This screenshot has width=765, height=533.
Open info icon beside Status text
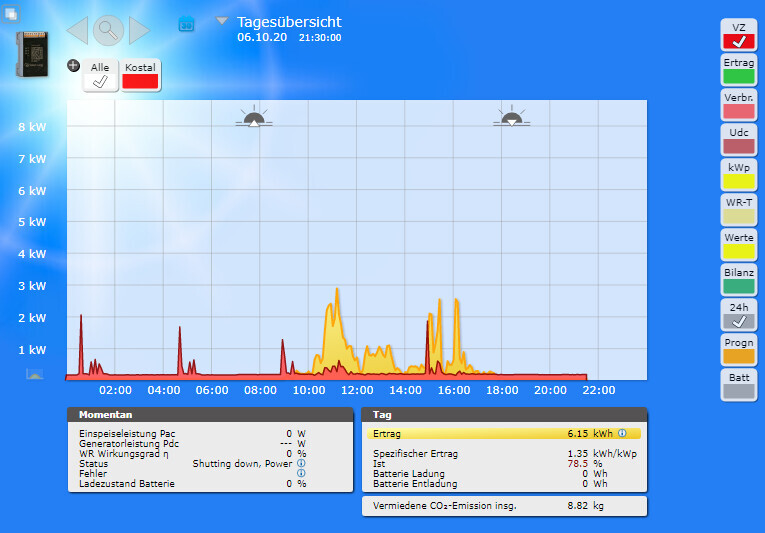point(301,463)
